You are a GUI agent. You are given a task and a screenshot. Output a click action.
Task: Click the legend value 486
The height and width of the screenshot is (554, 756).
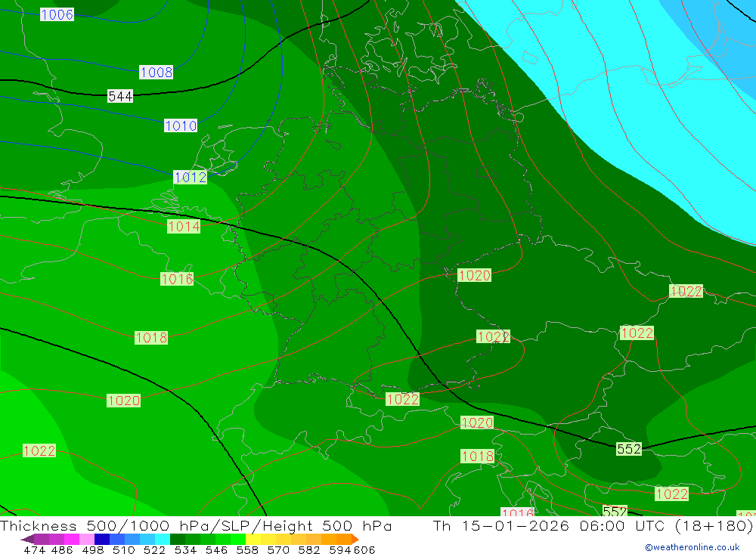[x=61, y=549]
